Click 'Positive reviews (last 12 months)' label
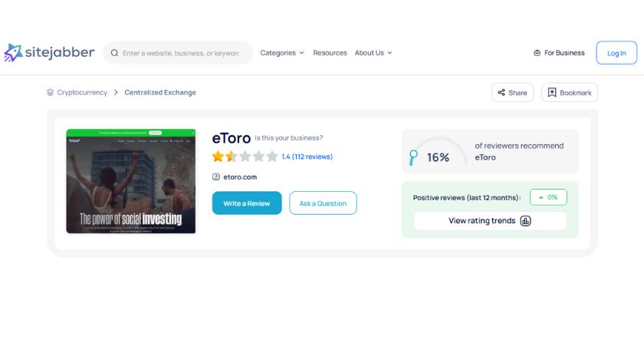The image size is (644, 363). tap(467, 198)
